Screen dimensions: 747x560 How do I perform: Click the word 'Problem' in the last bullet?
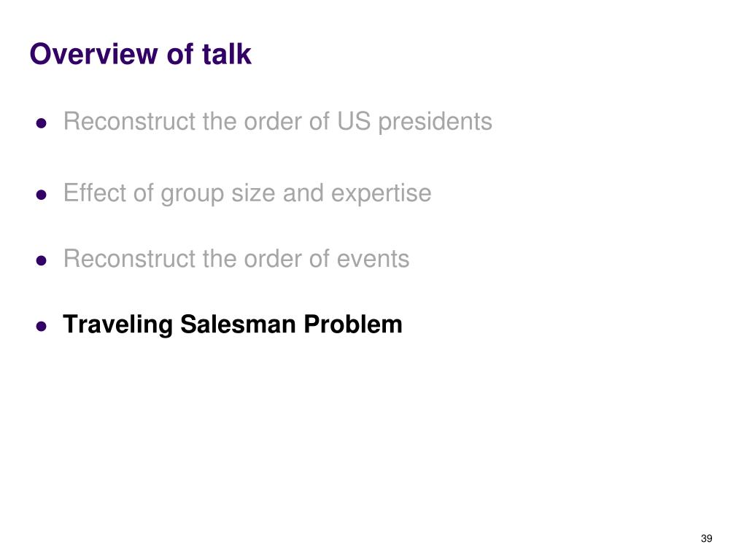click(x=353, y=324)
